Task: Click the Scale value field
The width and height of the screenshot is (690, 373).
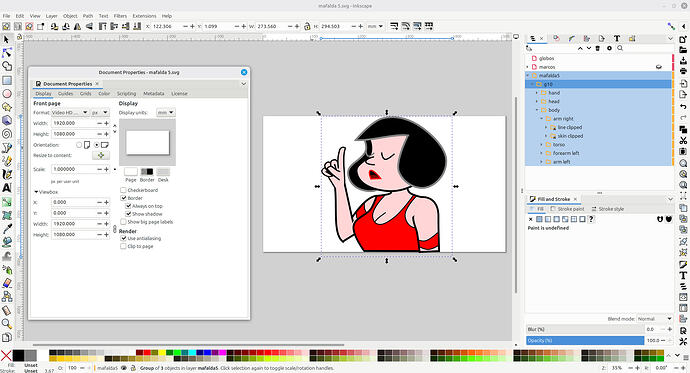Action: click(74, 169)
